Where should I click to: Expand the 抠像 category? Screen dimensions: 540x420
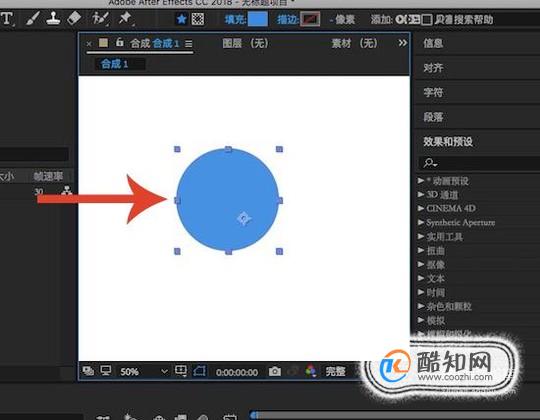[x=421, y=264]
